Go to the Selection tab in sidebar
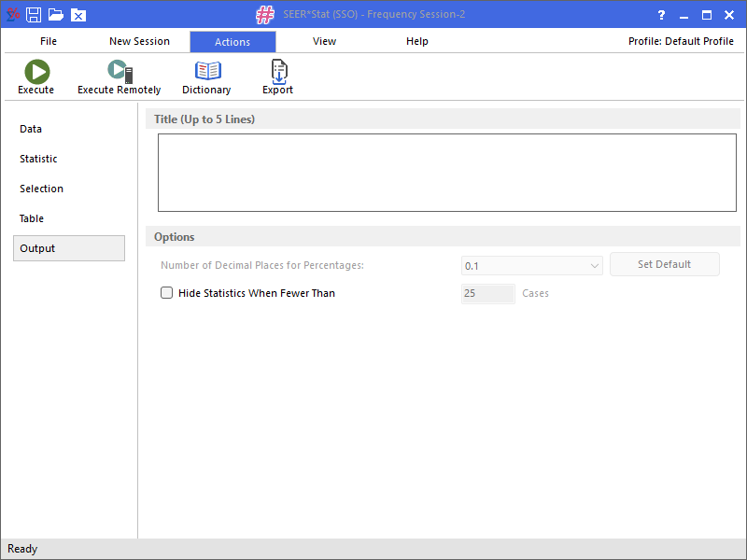 (41, 189)
